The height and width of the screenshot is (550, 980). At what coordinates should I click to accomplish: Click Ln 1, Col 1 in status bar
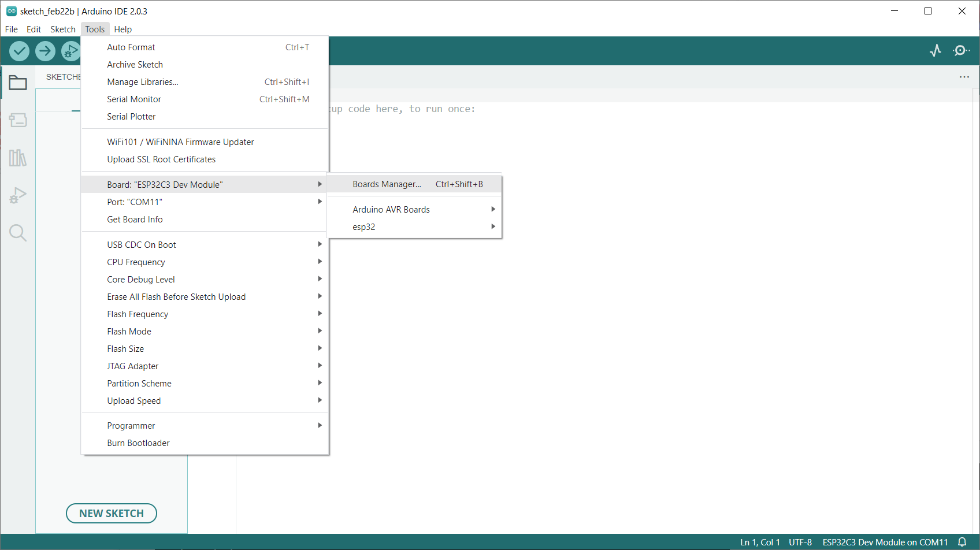coord(760,542)
